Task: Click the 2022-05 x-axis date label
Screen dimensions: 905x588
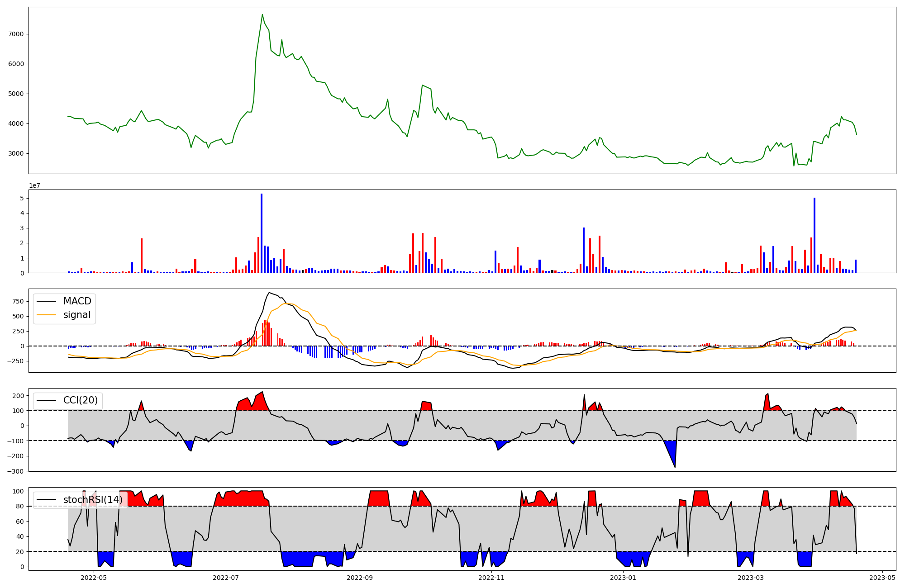Action: pyautogui.click(x=93, y=578)
